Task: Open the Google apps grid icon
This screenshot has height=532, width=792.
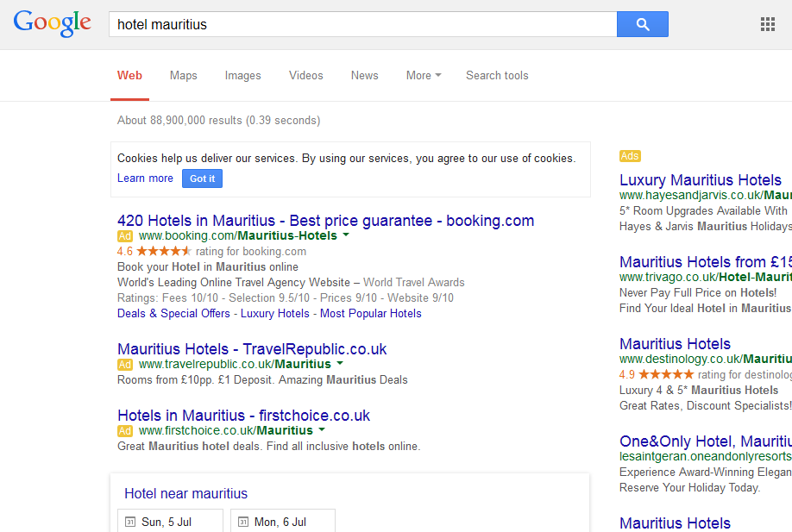Action: pyautogui.click(x=767, y=24)
